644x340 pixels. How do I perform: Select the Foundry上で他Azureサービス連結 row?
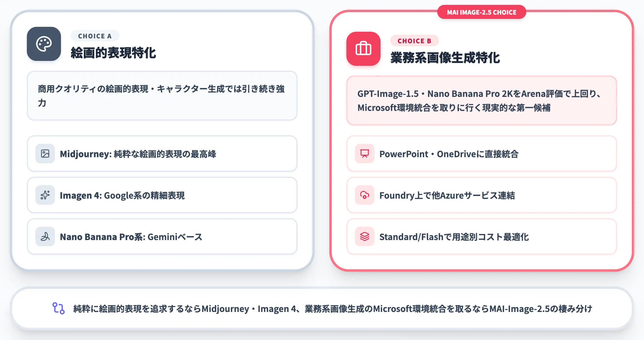pyautogui.click(x=482, y=195)
